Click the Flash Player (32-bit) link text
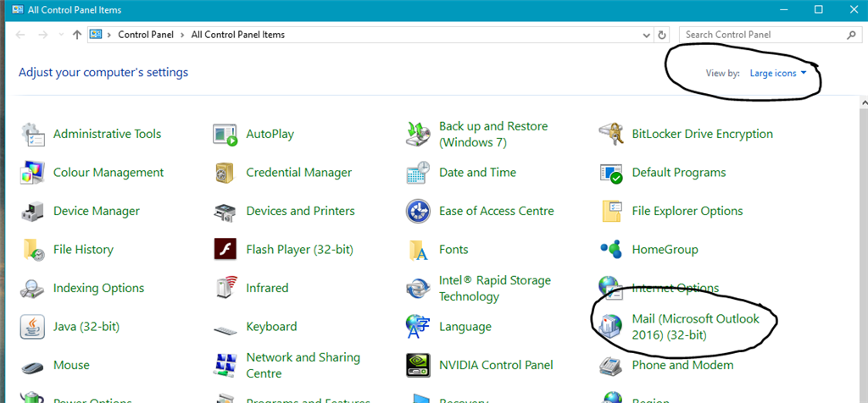The height and width of the screenshot is (403, 868). (299, 249)
